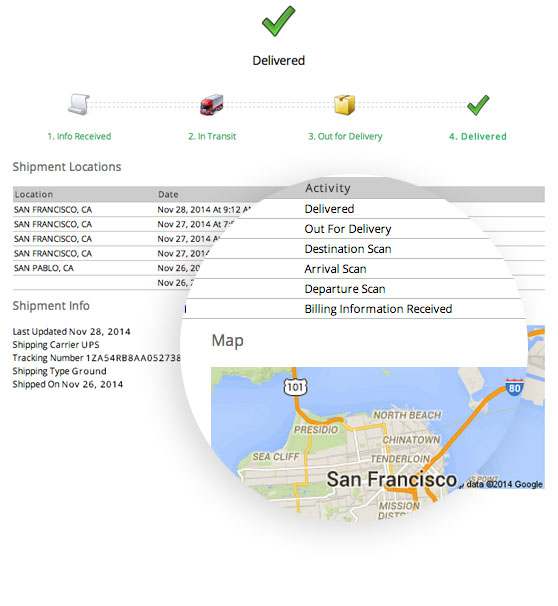Click the tracking number 1ZA54RB8AA052738

(x=133, y=358)
